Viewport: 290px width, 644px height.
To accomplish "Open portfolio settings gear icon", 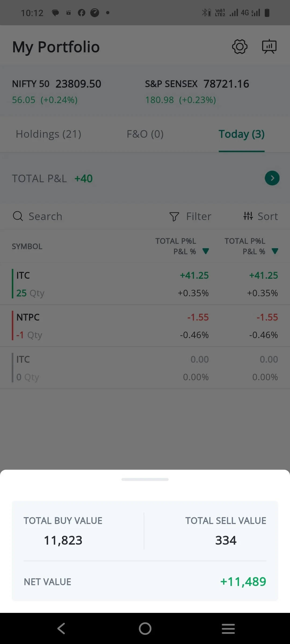I will (x=240, y=47).
